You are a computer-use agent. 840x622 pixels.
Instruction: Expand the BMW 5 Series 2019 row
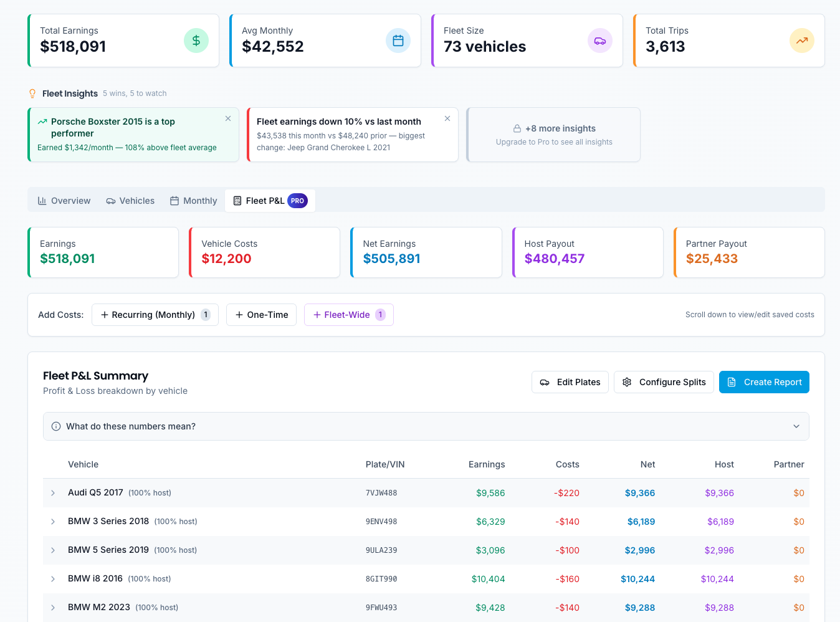[53, 550]
